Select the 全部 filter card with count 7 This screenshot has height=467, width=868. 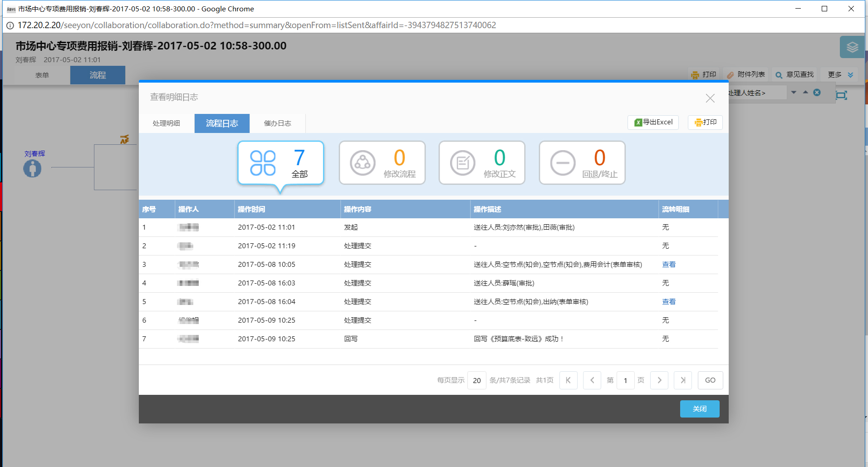[x=280, y=162]
